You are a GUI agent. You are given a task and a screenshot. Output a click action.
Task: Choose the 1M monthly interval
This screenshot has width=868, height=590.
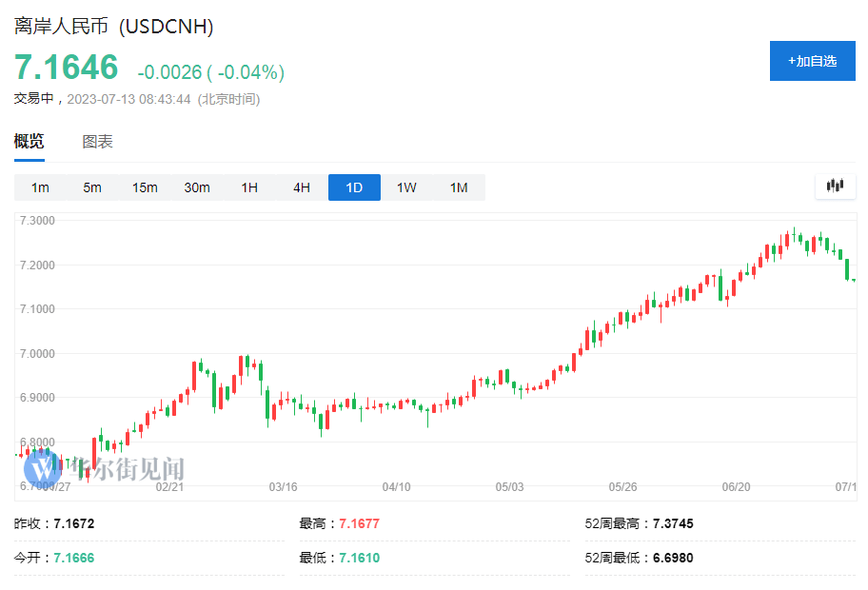(459, 187)
